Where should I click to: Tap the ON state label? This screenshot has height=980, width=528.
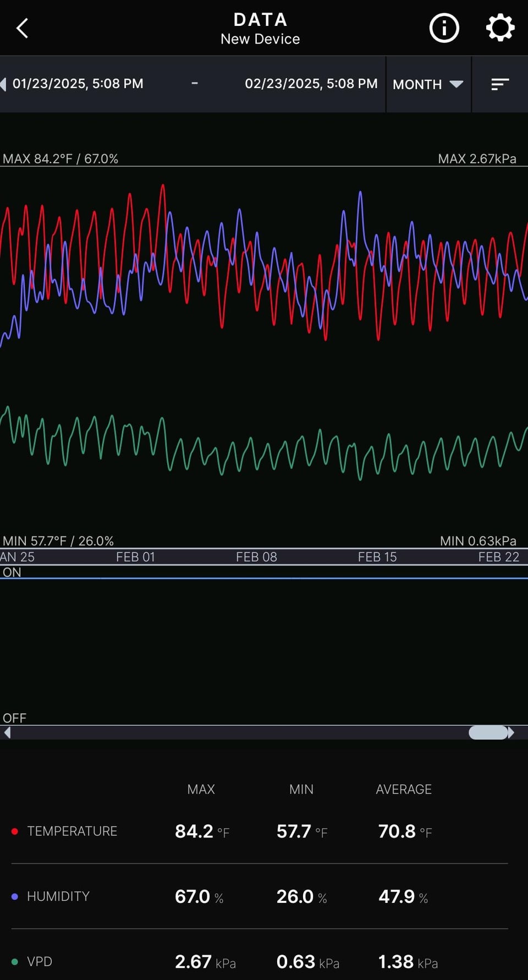12,572
